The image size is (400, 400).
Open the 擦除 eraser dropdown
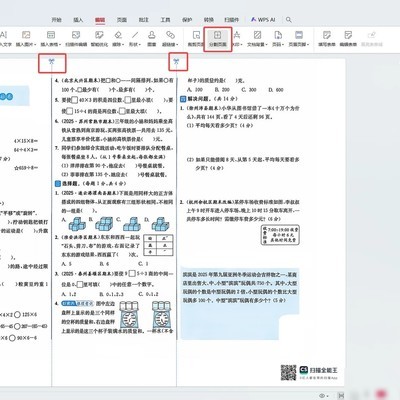click(118, 39)
